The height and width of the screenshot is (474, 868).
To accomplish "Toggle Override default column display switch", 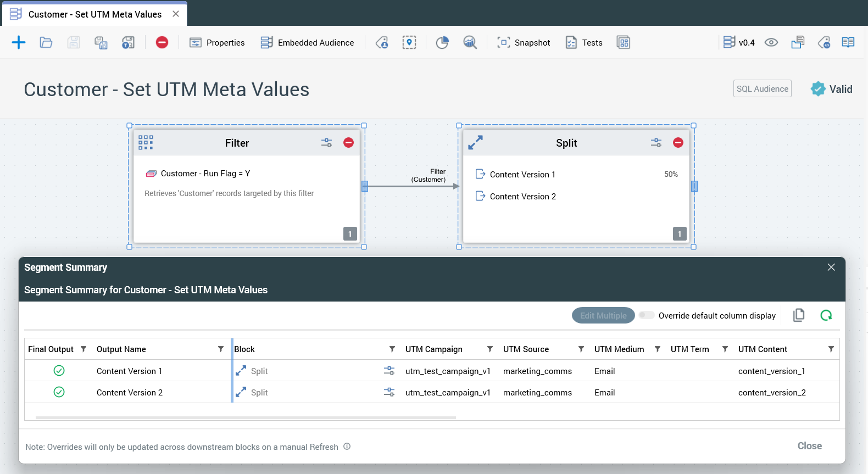I will coord(647,315).
